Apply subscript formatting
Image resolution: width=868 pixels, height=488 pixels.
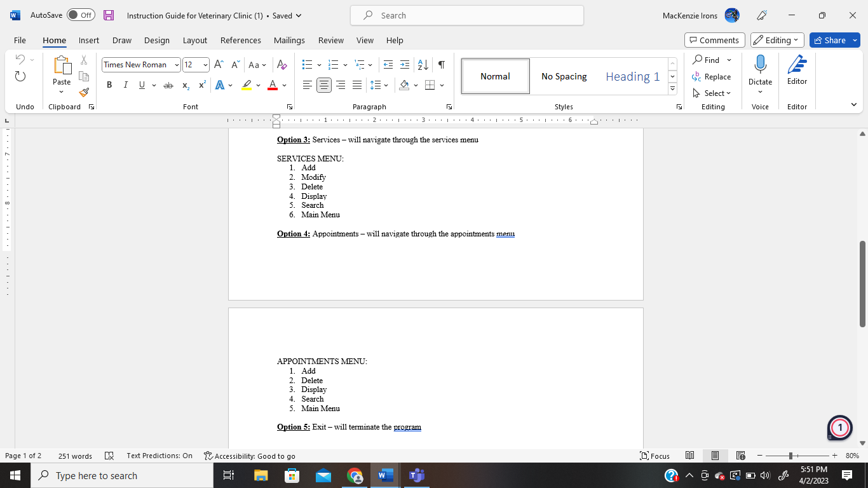pyautogui.click(x=185, y=85)
